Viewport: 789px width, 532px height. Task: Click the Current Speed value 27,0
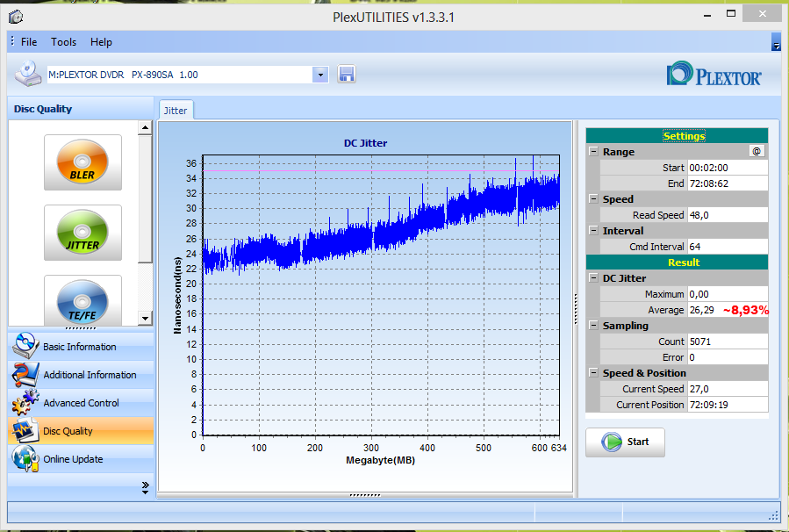(727, 389)
